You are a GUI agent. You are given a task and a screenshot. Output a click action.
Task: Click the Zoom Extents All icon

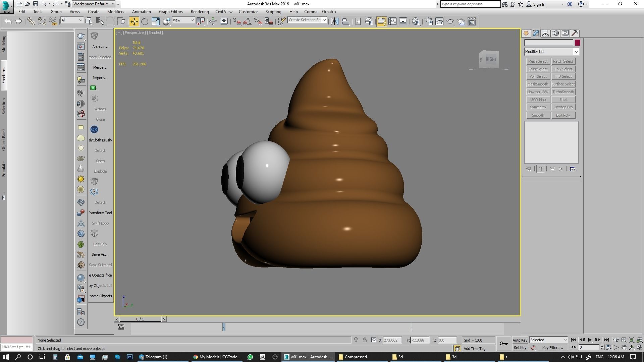[639, 340]
